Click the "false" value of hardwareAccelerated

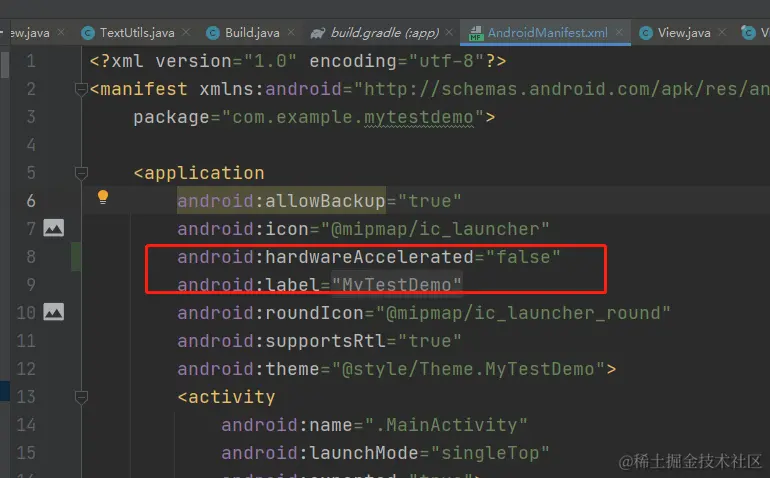(522, 256)
